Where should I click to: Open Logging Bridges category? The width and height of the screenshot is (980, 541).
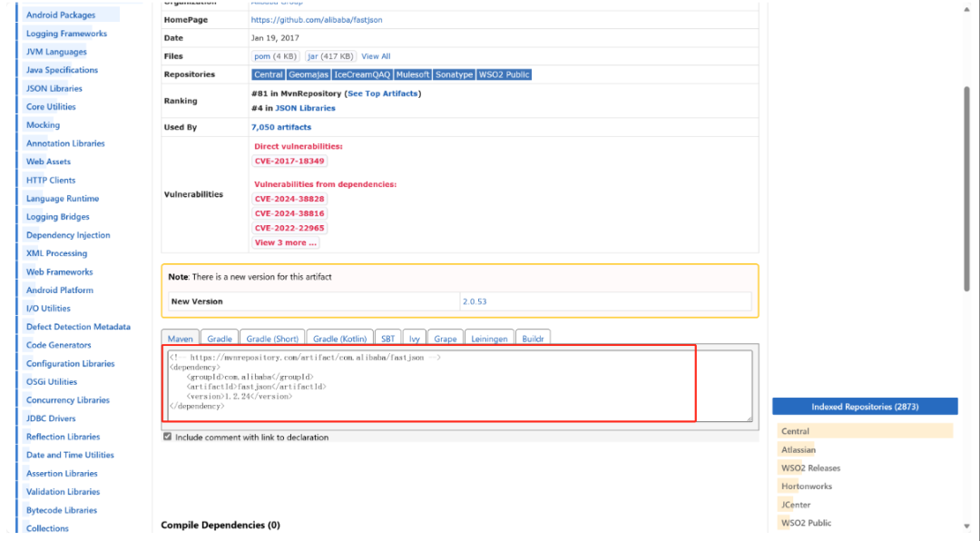tap(57, 216)
